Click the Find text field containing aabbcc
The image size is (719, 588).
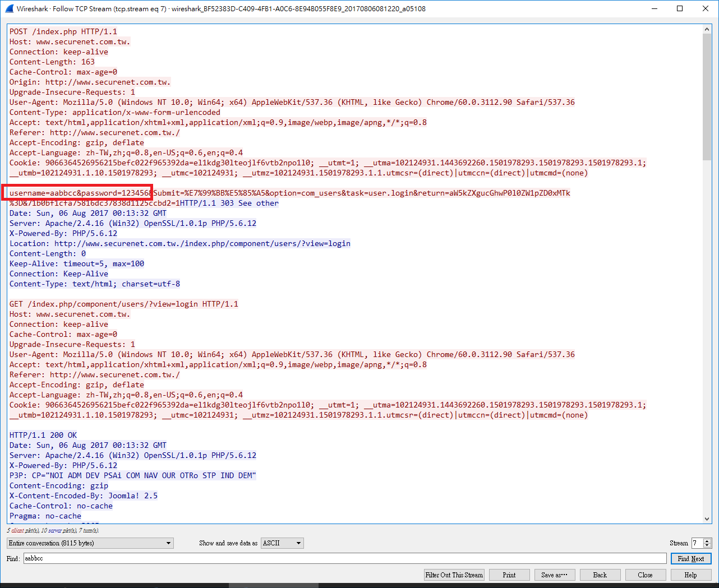tap(345, 558)
